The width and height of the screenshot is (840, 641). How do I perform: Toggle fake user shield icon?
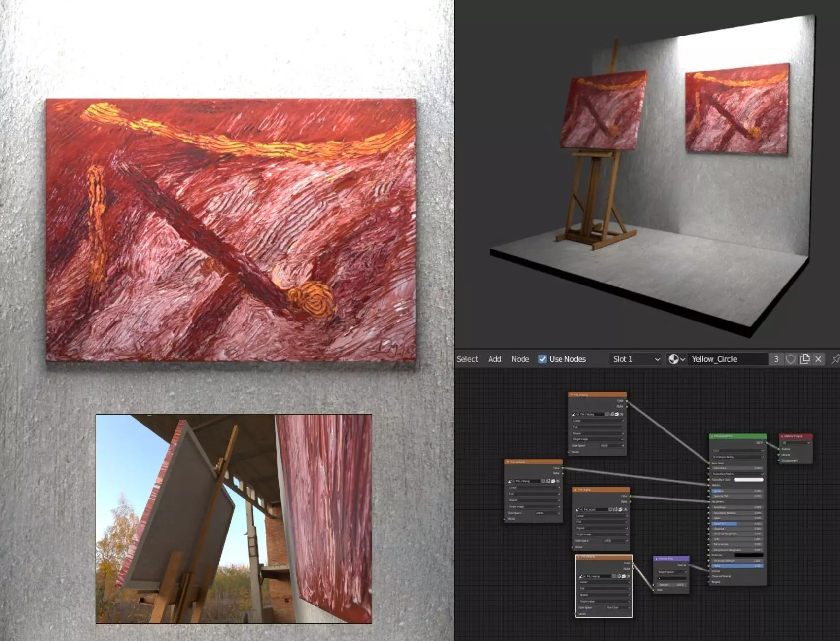(791, 359)
